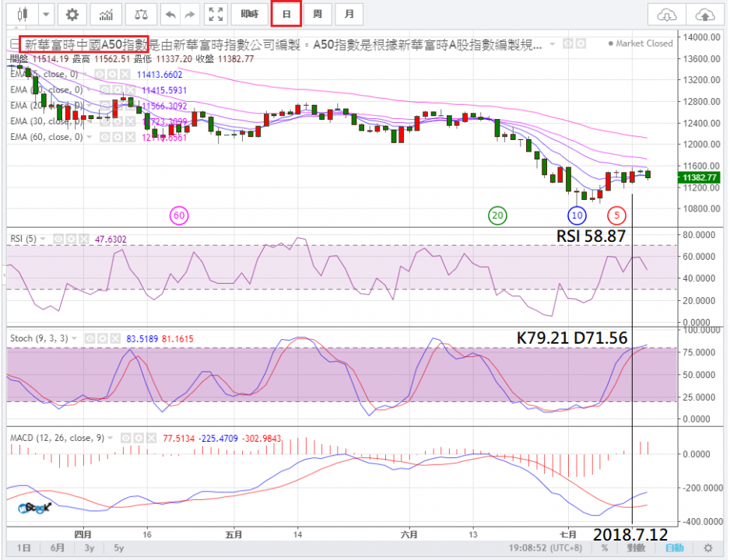Toggle RSI (5) visibility eye icon
The image size is (730, 560).
pyautogui.click(x=58, y=239)
